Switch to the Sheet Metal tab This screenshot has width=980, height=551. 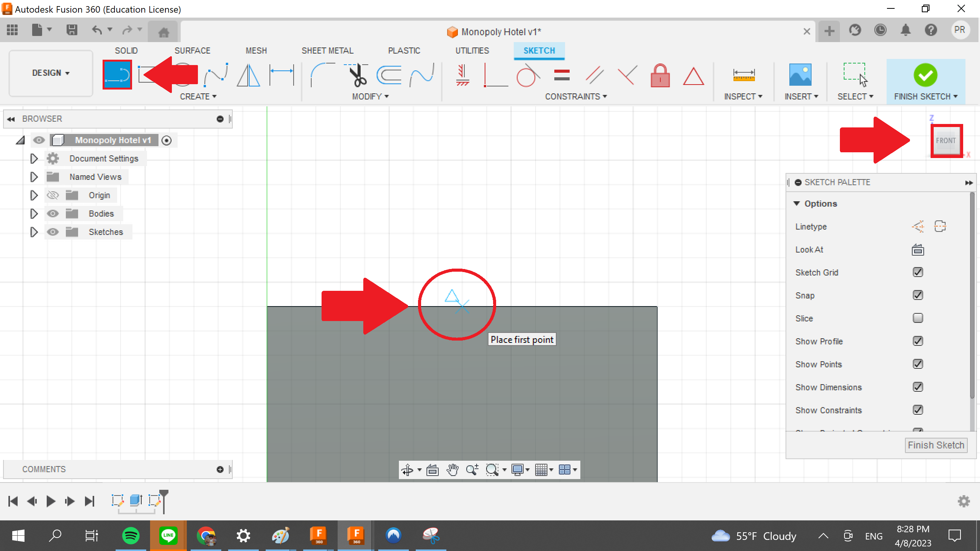coord(327,50)
